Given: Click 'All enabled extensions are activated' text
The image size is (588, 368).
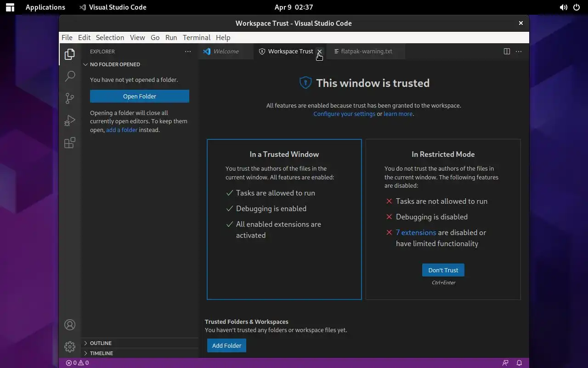Looking at the screenshot, I should [279, 230].
